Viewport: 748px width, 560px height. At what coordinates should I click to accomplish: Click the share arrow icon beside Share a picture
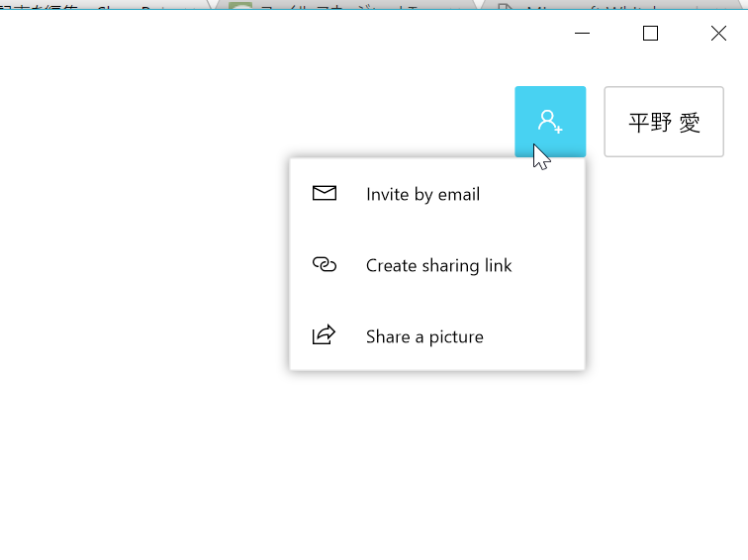coord(325,334)
